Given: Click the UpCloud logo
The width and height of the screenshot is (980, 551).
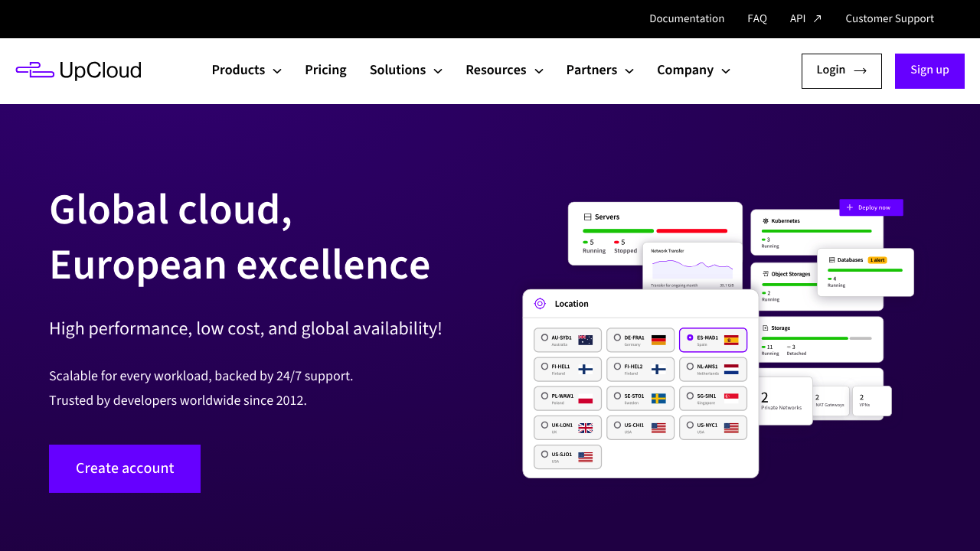Looking at the screenshot, I should click(x=78, y=70).
